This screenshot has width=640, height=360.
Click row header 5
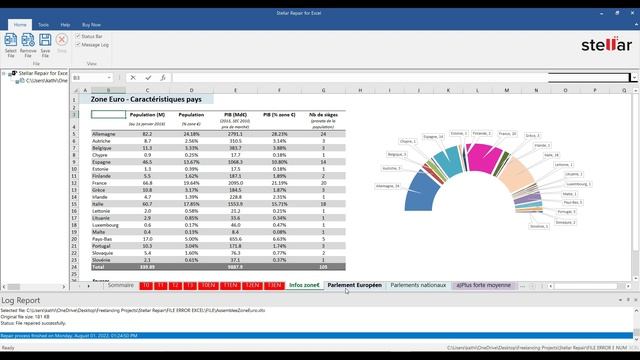click(74, 134)
